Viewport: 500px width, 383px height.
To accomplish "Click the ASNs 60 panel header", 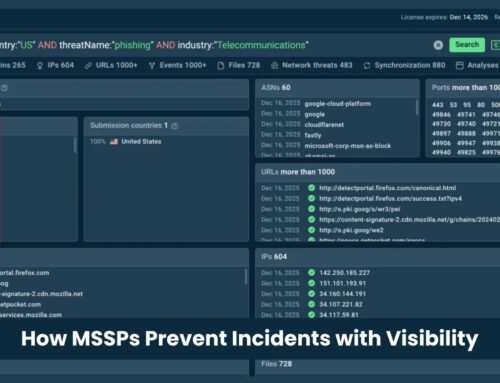I will click(x=337, y=88).
